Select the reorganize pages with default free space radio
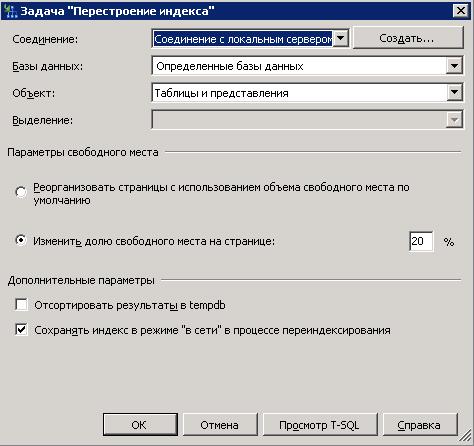Image resolution: width=474 pixels, height=446 pixels. point(21,192)
